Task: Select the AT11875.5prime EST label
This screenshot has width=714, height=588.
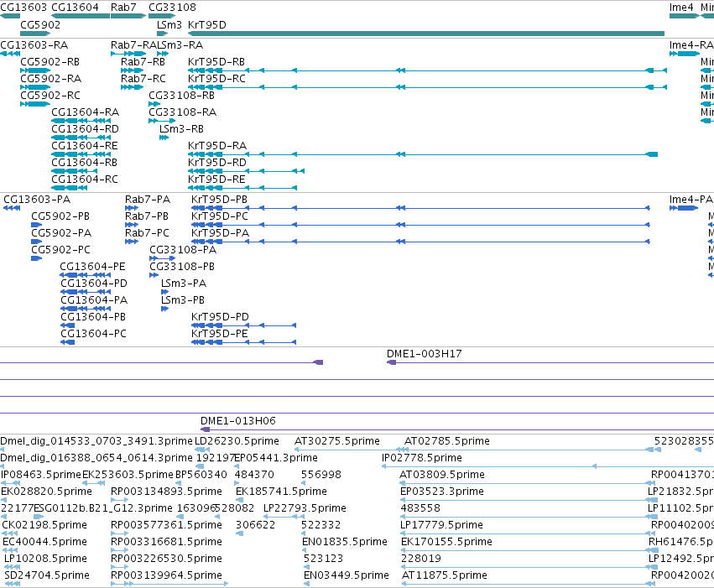Action: coord(445,575)
